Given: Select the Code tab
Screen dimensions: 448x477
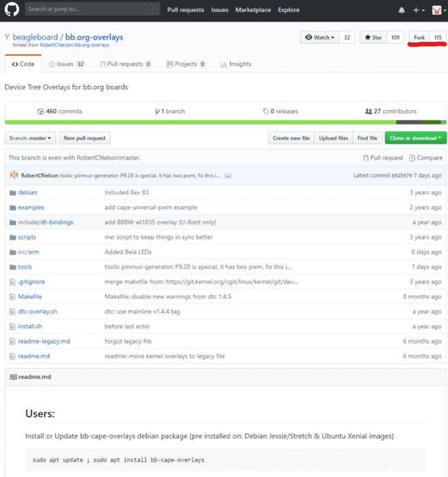Looking at the screenshot, I should [x=23, y=64].
